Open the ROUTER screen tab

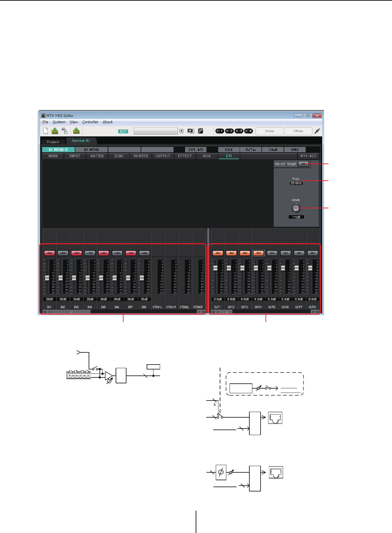coord(141,156)
